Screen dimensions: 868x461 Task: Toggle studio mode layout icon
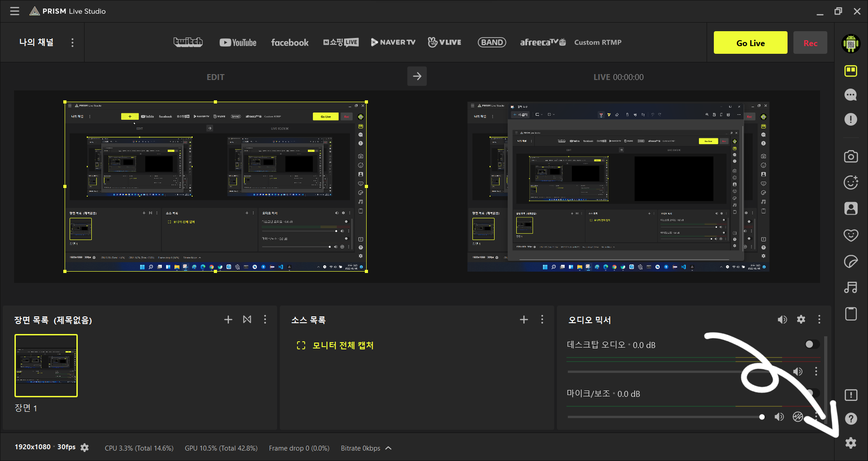[851, 71]
